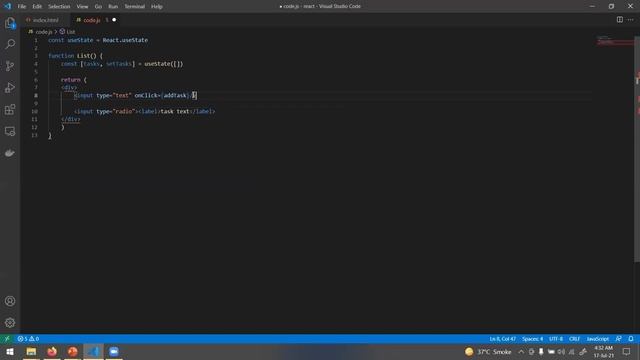This screenshot has height=360, width=640.
Task: Open the Windows Action Center icon
Action: point(627,352)
